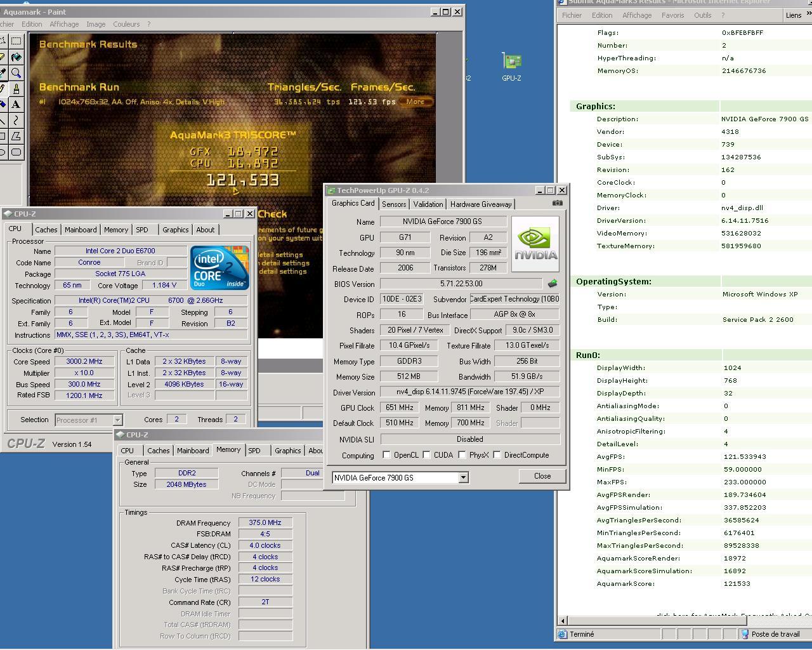
Task: Click the Microsoft Windows XP version text
Action: click(x=760, y=294)
